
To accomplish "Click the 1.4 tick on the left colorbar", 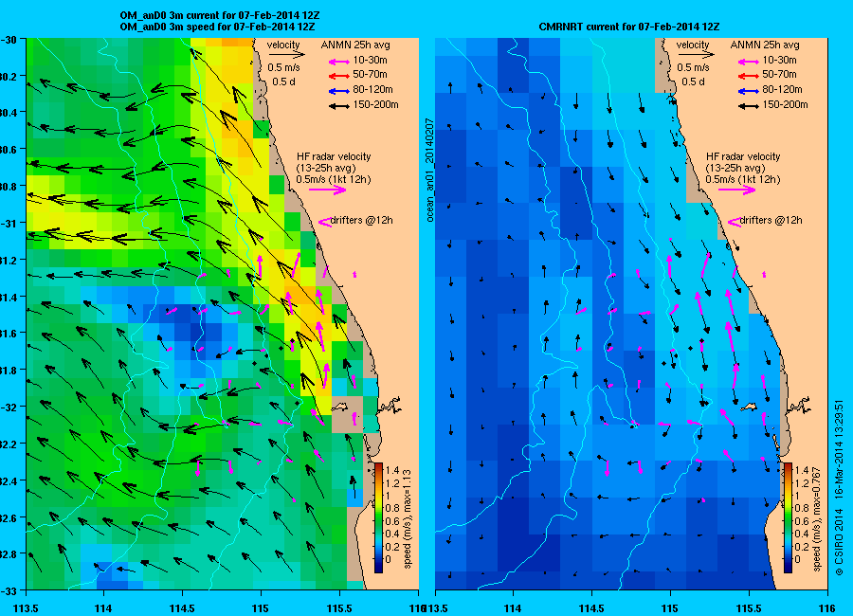I will (x=392, y=471).
